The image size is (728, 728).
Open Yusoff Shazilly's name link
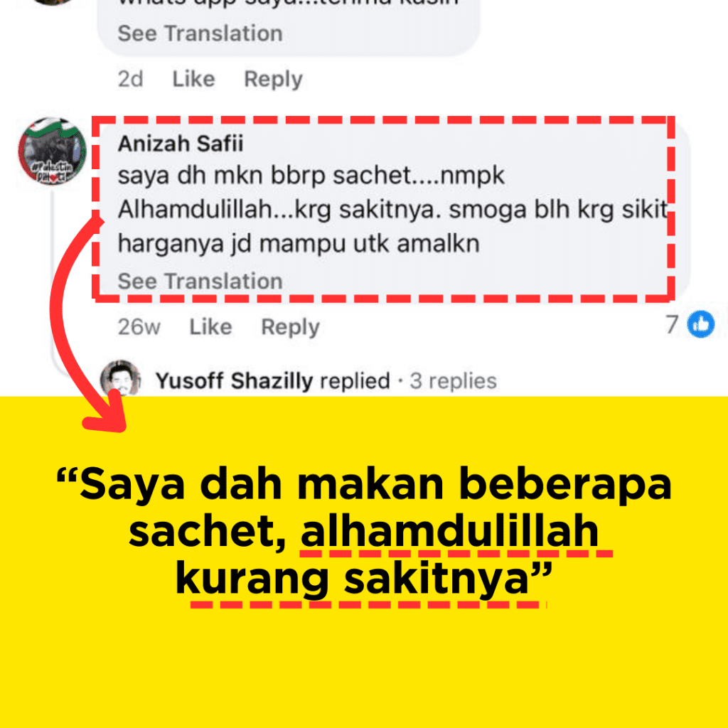point(234,381)
